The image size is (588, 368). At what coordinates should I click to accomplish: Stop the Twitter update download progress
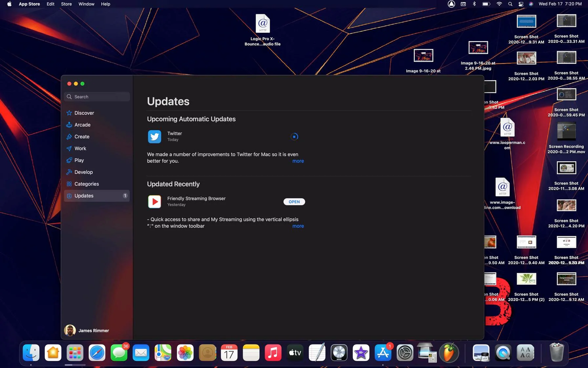pos(294,137)
